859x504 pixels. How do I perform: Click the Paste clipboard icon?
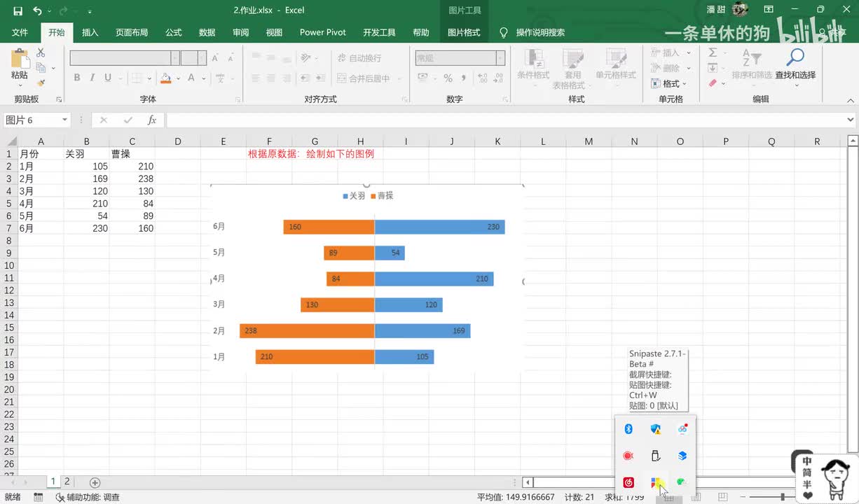pyautogui.click(x=20, y=58)
